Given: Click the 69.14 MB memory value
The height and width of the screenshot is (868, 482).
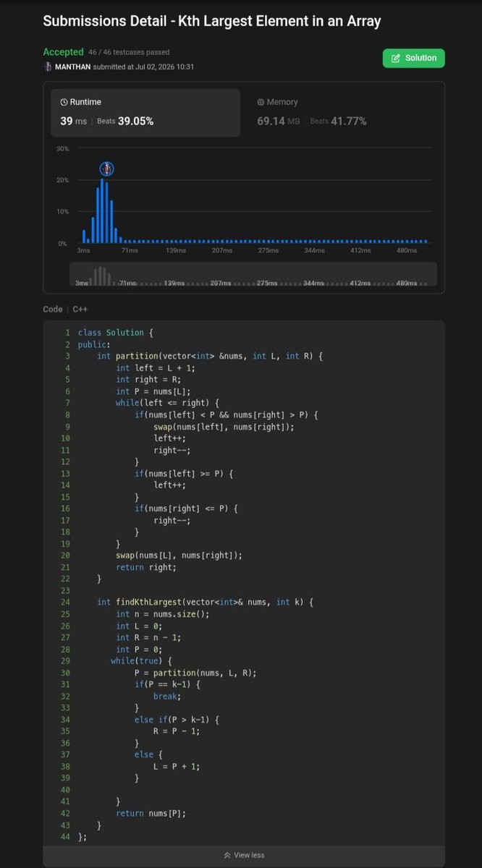Looking at the screenshot, I should (x=279, y=121).
